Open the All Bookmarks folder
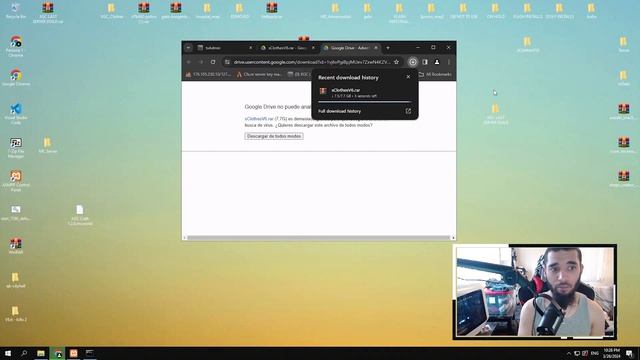The image size is (640, 360). click(435, 74)
